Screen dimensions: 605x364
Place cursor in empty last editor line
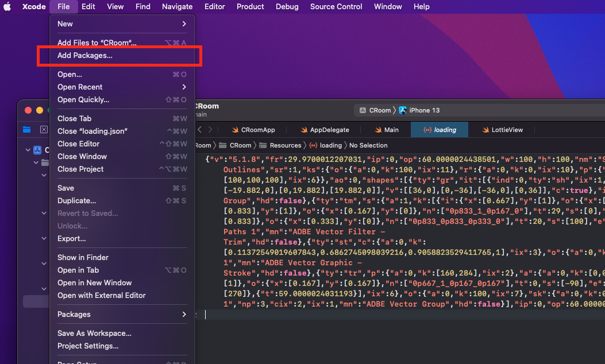click(x=401, y=315)
